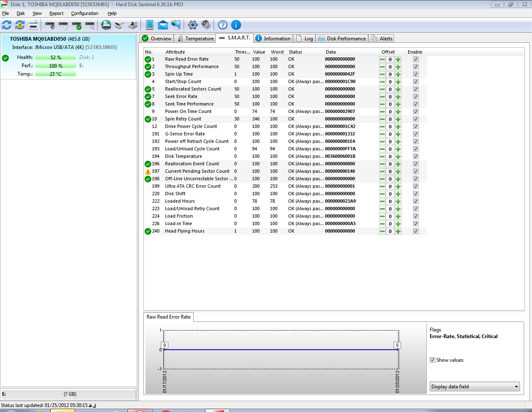This screenshot has width=532, height=412.
Task: Open the Configuration menu
Action: click(x=84, y=13)
